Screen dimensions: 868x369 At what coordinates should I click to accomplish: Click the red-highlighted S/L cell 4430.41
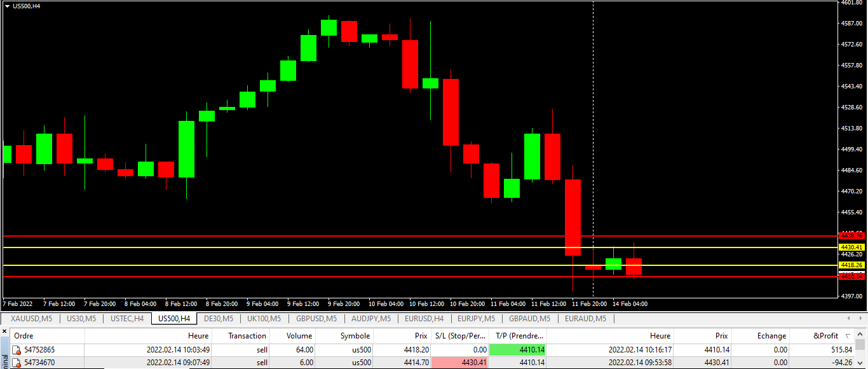[x=460, y=362]
